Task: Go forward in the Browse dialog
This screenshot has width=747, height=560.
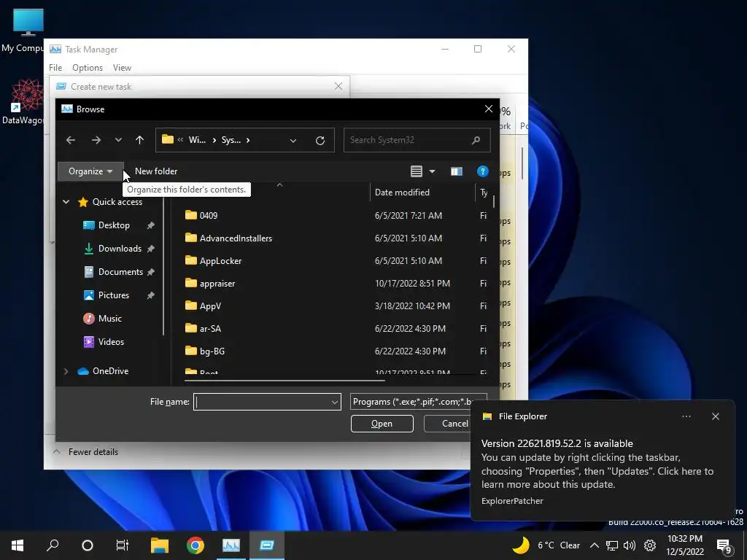Action: [x=96, y=140]
